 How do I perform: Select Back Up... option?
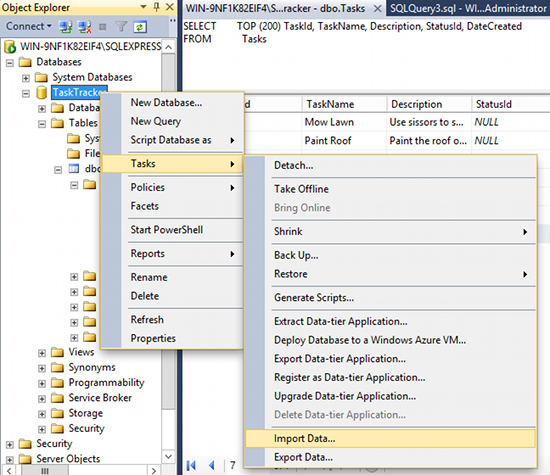[x=390, y=255]
